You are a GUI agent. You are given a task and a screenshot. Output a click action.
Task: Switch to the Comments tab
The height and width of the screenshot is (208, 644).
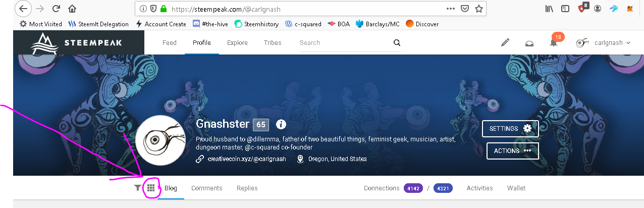[x=206, y=188]
